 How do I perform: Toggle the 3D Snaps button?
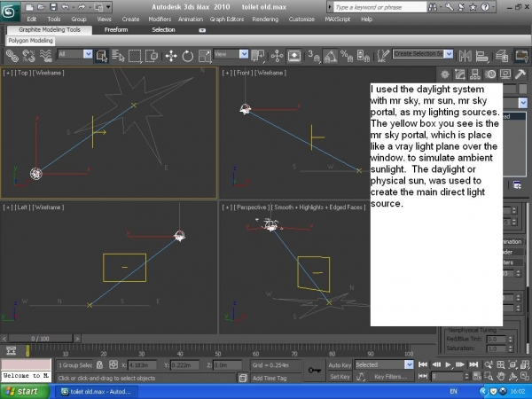pos(314,56)
